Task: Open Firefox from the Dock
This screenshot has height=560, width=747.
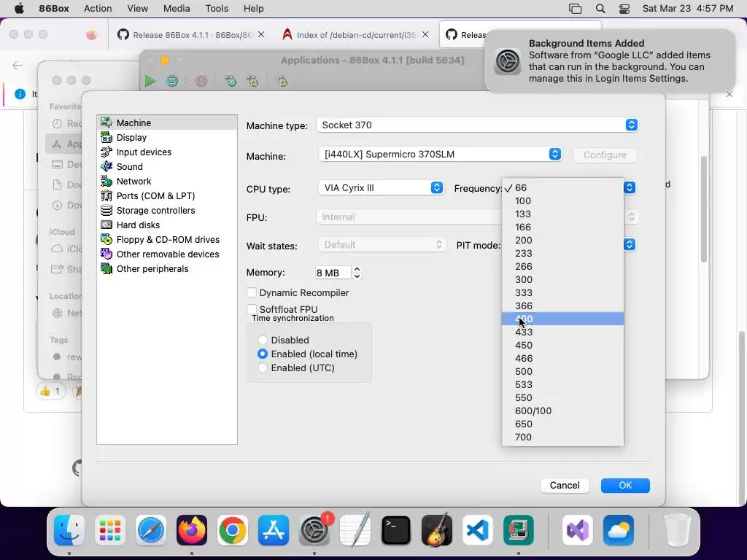Action: (x=192, y=530)
